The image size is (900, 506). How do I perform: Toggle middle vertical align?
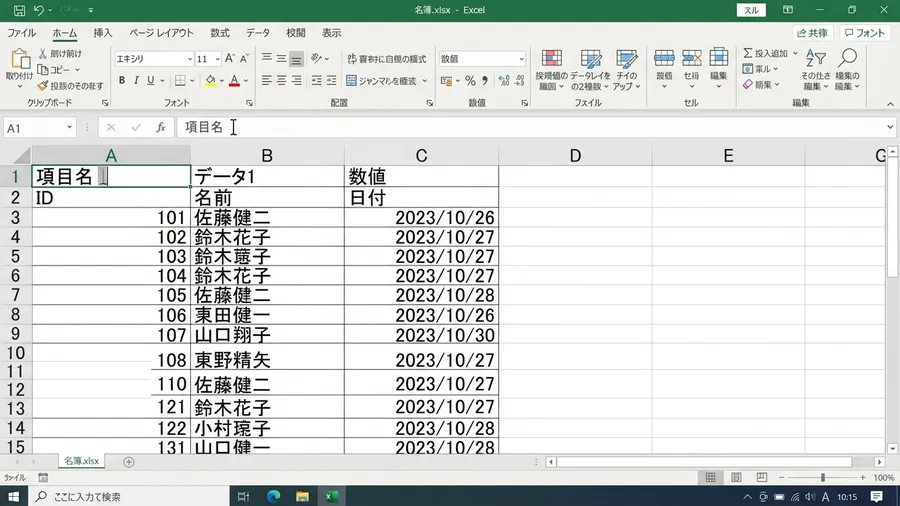281,58
